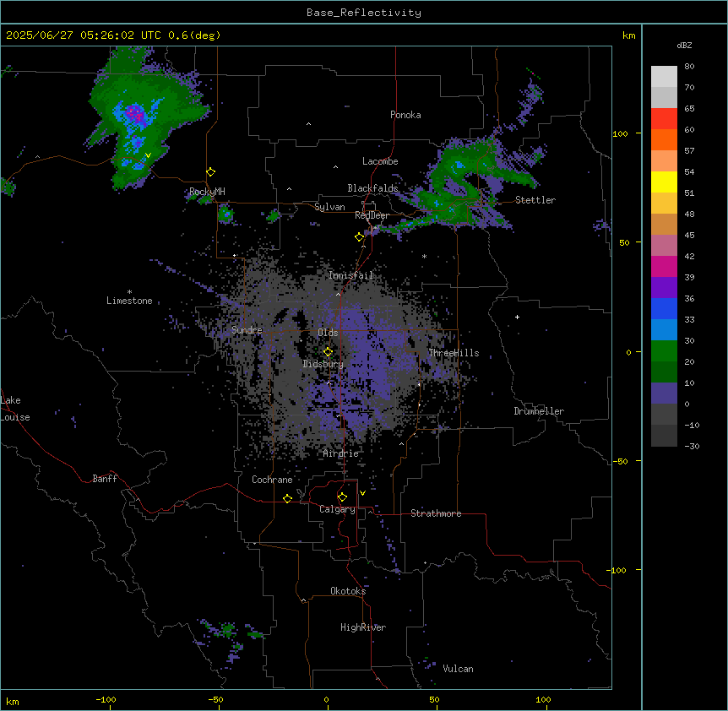Select the bright yellow swatch between 54 and 51
This screenshot has width=728, height=711.
[x=664, y=182]
